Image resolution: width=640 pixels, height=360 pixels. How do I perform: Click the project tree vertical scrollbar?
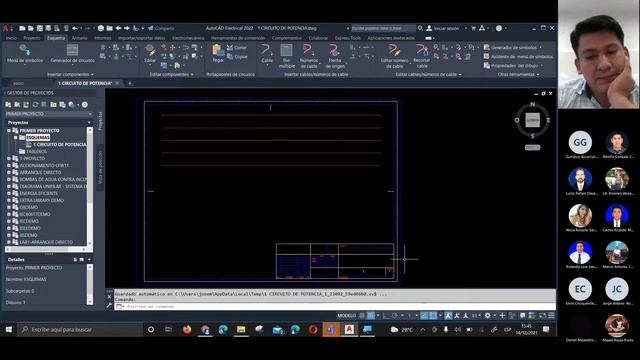tap(90, 187)
